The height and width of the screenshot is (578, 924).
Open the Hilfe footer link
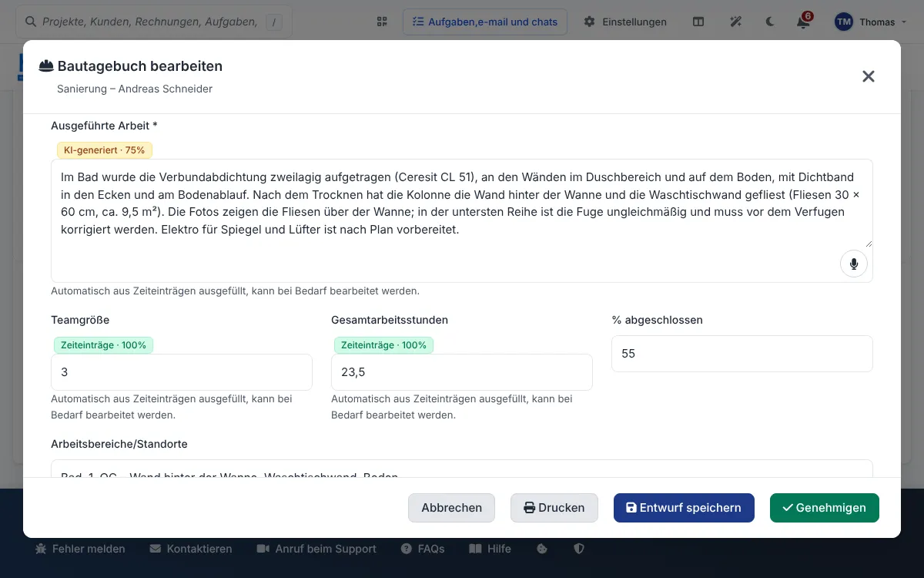(490, 549)
